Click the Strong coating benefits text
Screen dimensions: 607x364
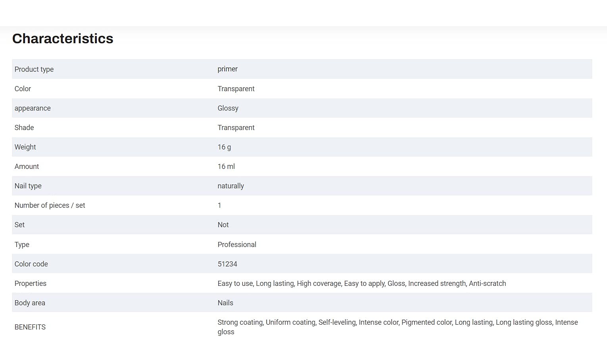tap(240, 322)
